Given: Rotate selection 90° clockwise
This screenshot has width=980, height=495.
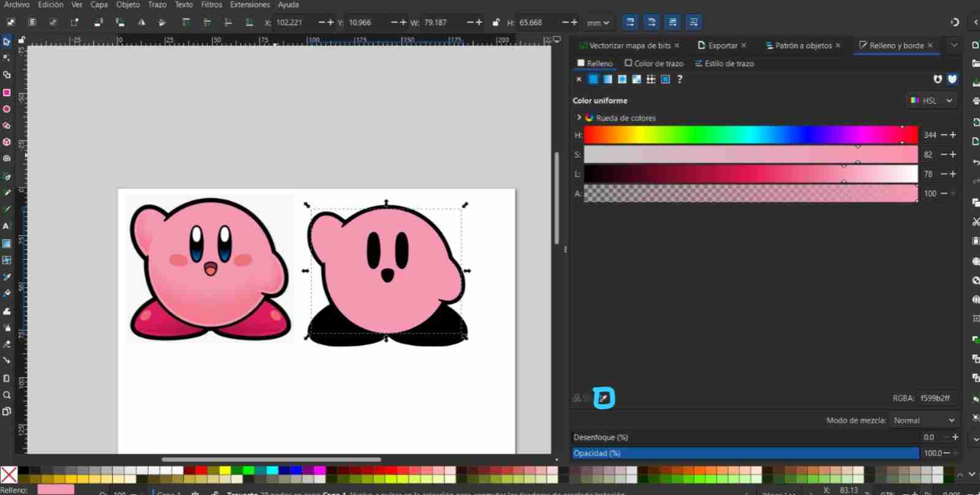Looking at the screenshot, I should click(120, 23).
